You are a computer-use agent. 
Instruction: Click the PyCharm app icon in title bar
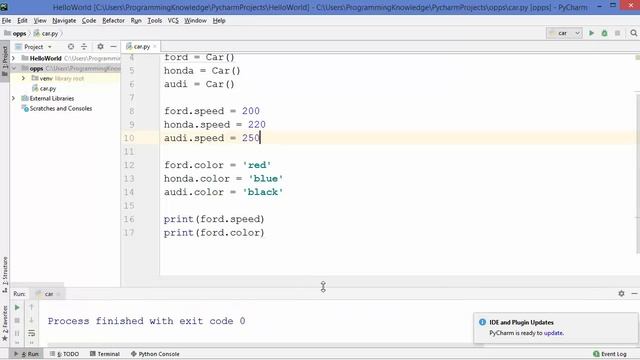click(4, 7)
